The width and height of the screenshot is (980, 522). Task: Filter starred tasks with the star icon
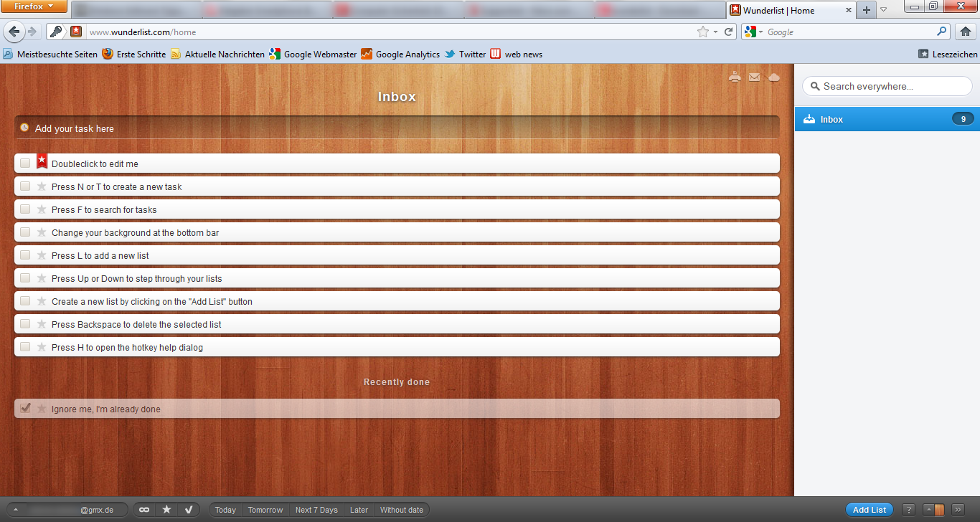point(167,509)
